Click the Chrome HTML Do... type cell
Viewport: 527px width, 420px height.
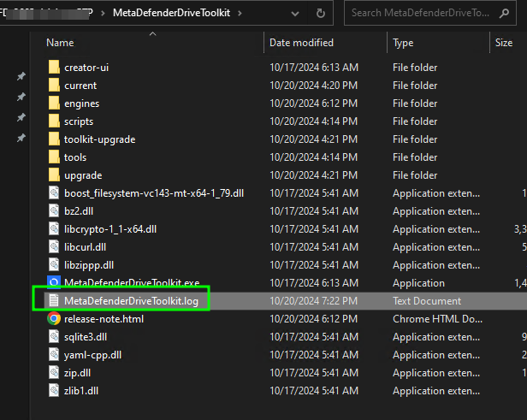coord(437,319)
